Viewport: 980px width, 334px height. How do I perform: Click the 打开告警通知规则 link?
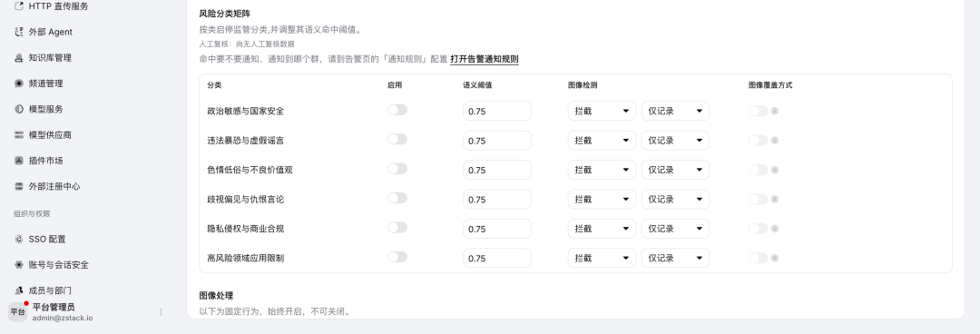point(485,59)
